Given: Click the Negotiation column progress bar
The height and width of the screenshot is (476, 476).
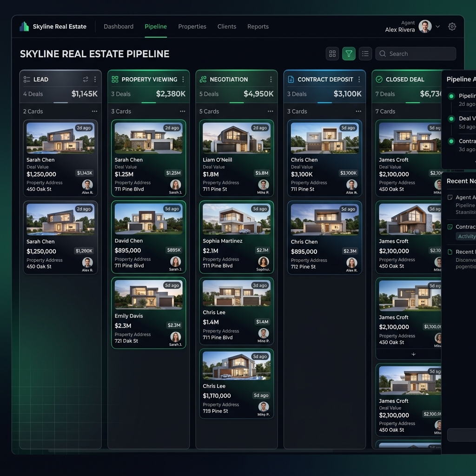Looking at the screenshot, I should pyautogui.click(x=237, y=103).
